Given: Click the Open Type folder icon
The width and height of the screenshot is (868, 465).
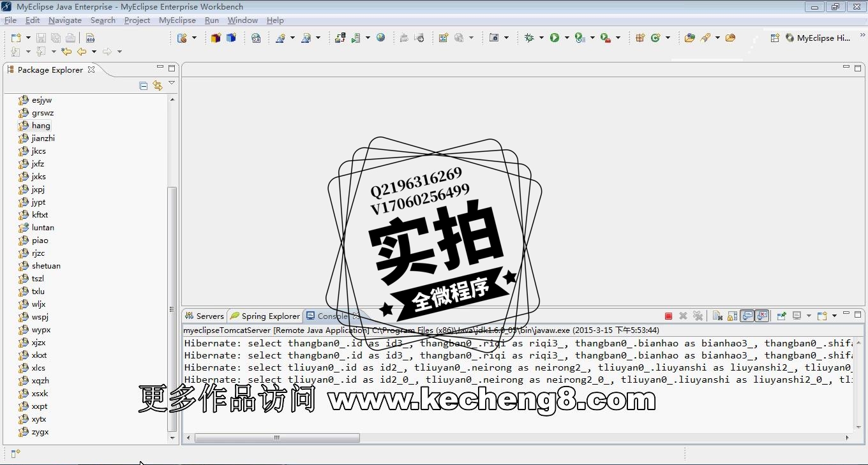Looking at the screenshot, I should coord(689,38).
